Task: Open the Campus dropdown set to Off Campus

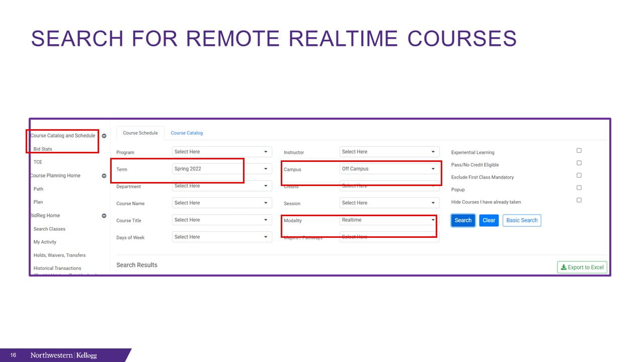Action: [389, 169]
